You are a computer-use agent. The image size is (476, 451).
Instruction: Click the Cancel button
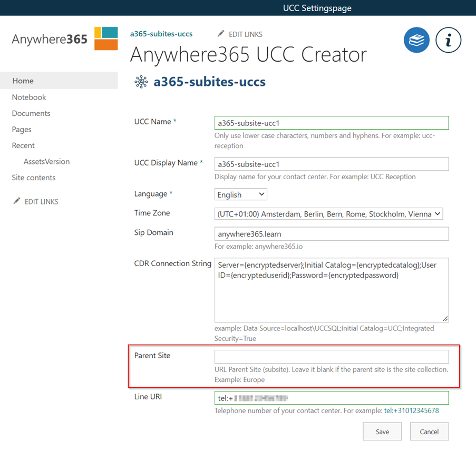click(x=429, y=432)
